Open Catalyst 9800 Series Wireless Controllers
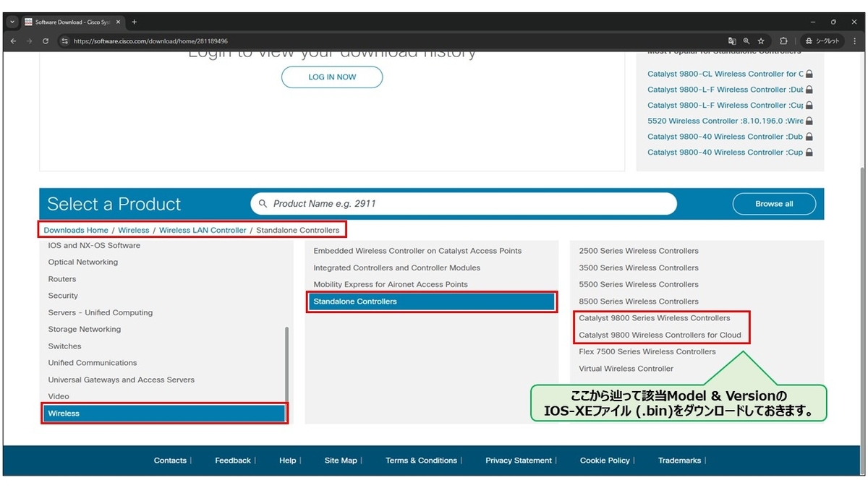Screen dimensions: 868x488 click(655, 318)
